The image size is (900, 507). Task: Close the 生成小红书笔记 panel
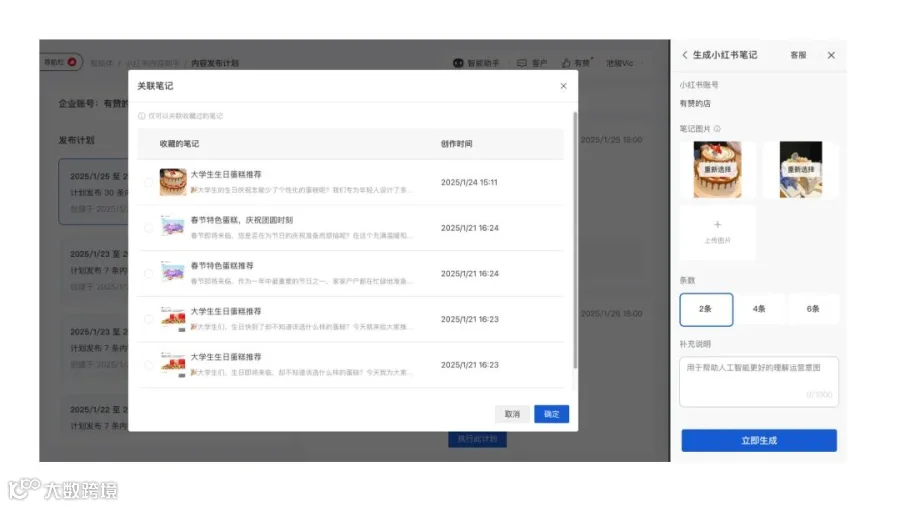pyautogui.click(x=831, y=55)
